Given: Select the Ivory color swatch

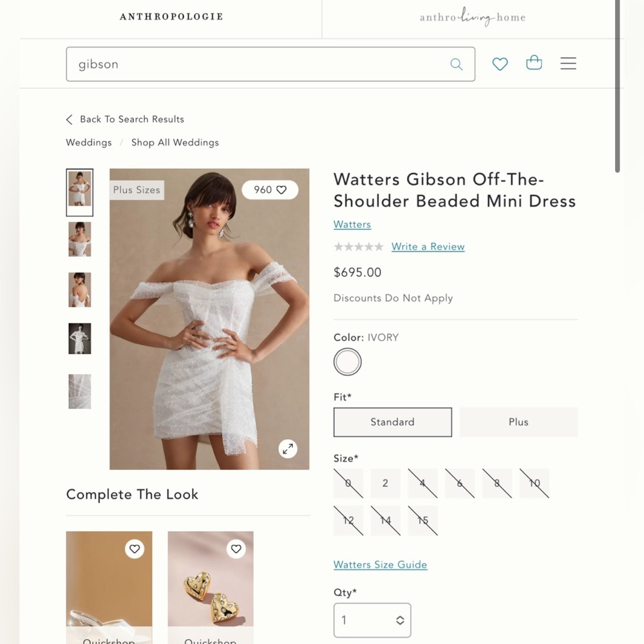Looking at the screenshot, I should point(348,362).
